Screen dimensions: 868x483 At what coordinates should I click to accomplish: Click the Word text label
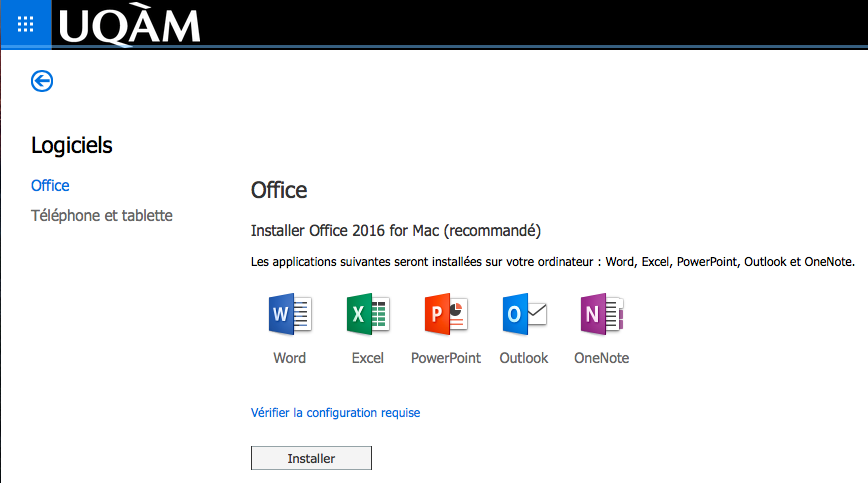click(x=290, y=358)
